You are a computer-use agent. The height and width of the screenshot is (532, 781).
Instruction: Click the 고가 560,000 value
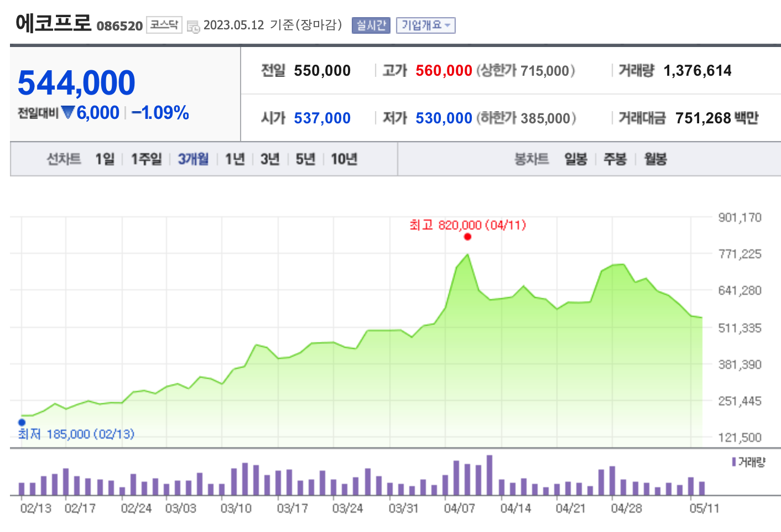coord(444,71)
